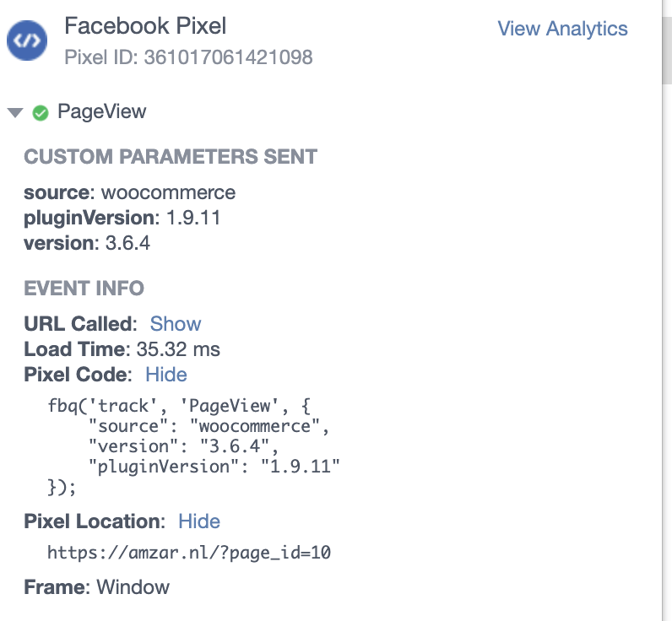Click the Event Info heading

[x=84, y=289]
